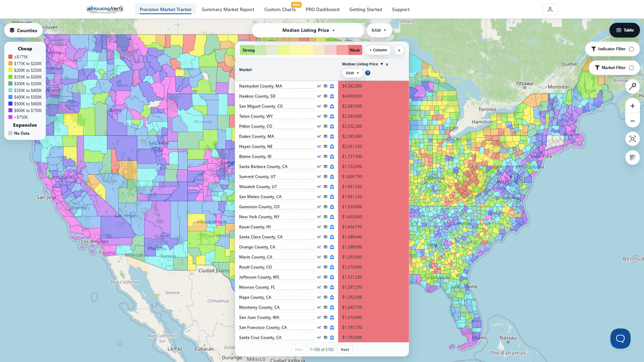Screen dimensions: 644x362
Task: Close the table panel
Action: click(x=399, y=50)
